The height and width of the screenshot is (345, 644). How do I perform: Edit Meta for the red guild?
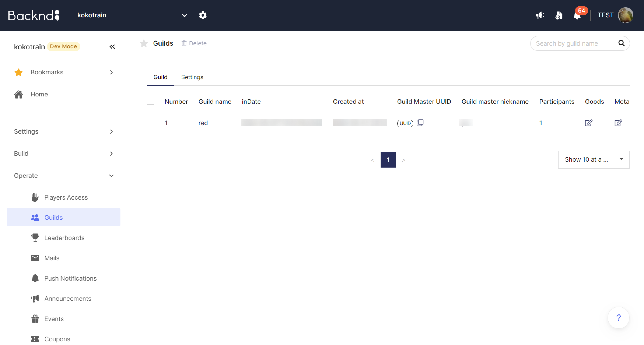coord(618,123)
